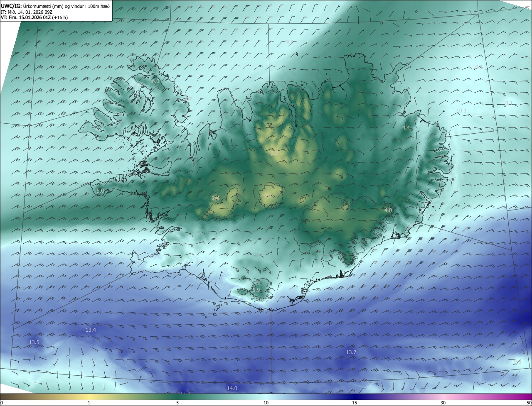Viewport: 532px width, 406px height.
Task: Click the 30 tick on the color scale
Action: pyautogui.click(x=443, y=403)
